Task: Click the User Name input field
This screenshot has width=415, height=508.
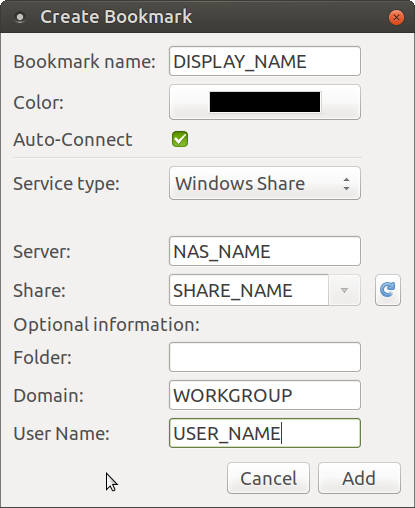Action: pos(265,433)
